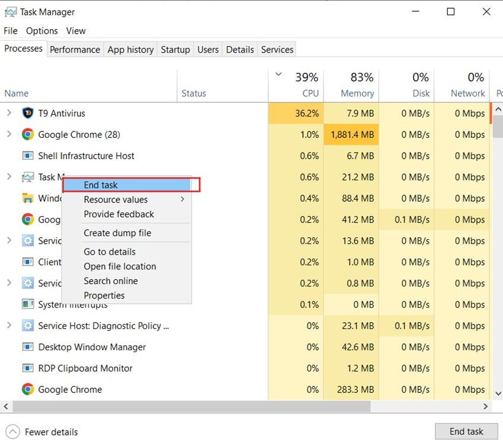Viewport: 503px width, 448px height.
Task: Expand the Google Chrome (28) process group
Action: click(x=9, y=134)
